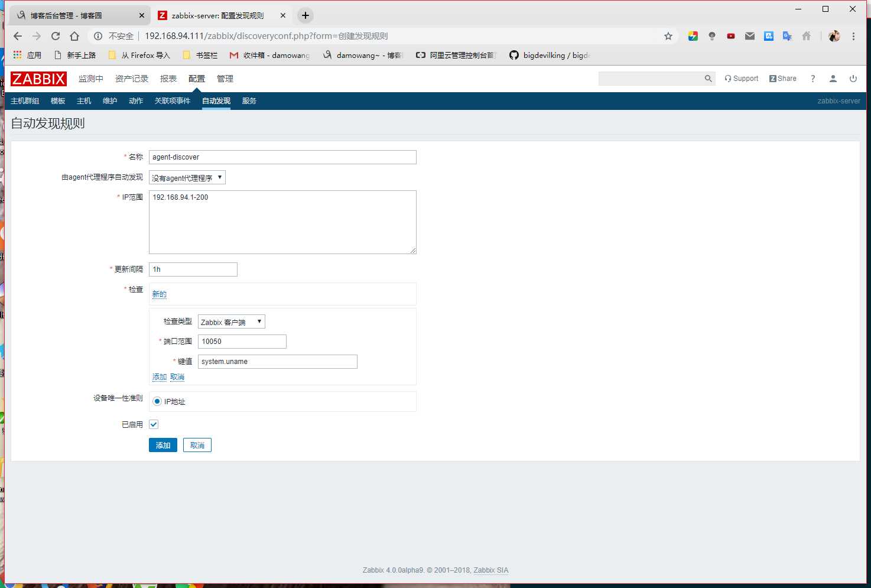Image resolution: width=871 pixels, height=588 pixels.
Task: Open the Zabbix help question mark icon
Action: (x=813, y=79)
